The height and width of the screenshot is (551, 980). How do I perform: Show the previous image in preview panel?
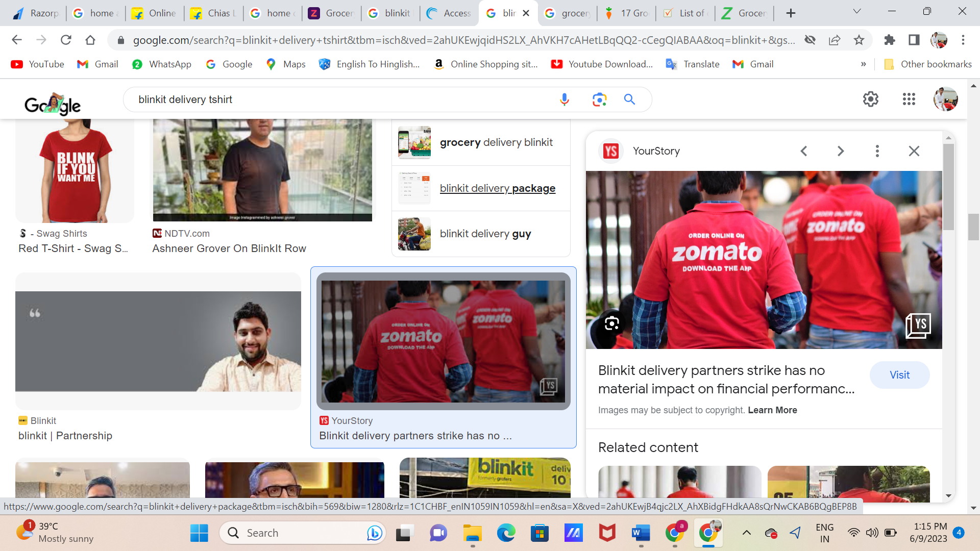click(804, 151)
